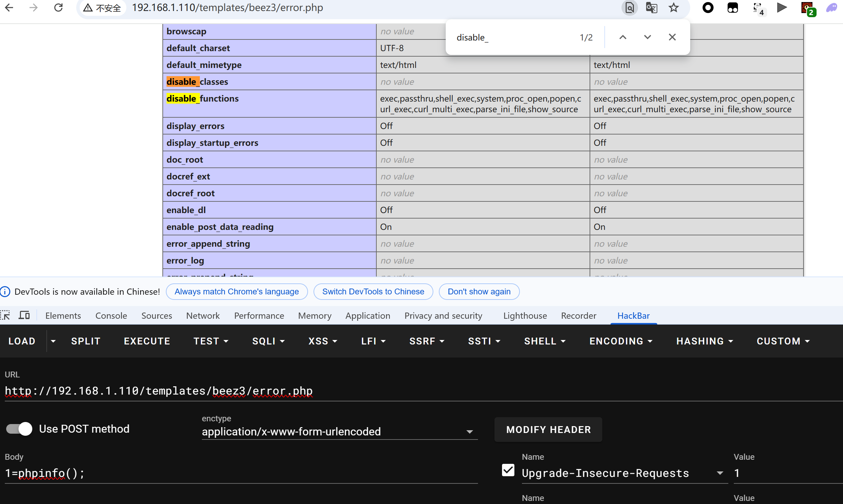The image size is (843, 504).
Task: Expand the SQLI menu dropdown
Action: (x=268, y=341)
